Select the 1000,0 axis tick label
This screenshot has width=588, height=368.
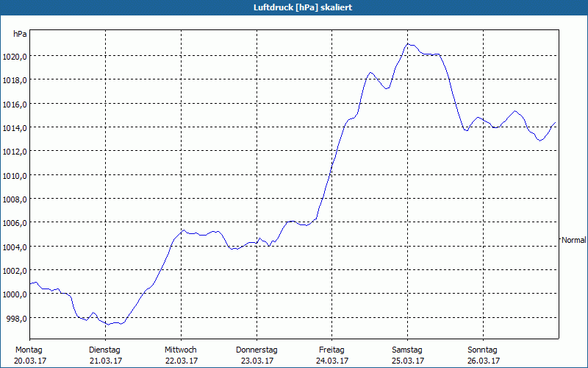15,294
